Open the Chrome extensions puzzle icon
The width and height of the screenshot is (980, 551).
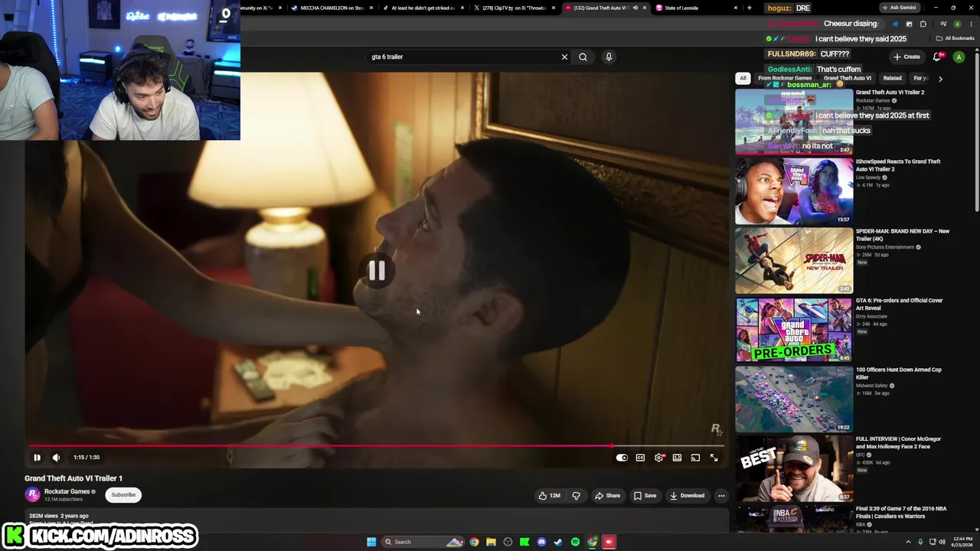click(923, 24)
